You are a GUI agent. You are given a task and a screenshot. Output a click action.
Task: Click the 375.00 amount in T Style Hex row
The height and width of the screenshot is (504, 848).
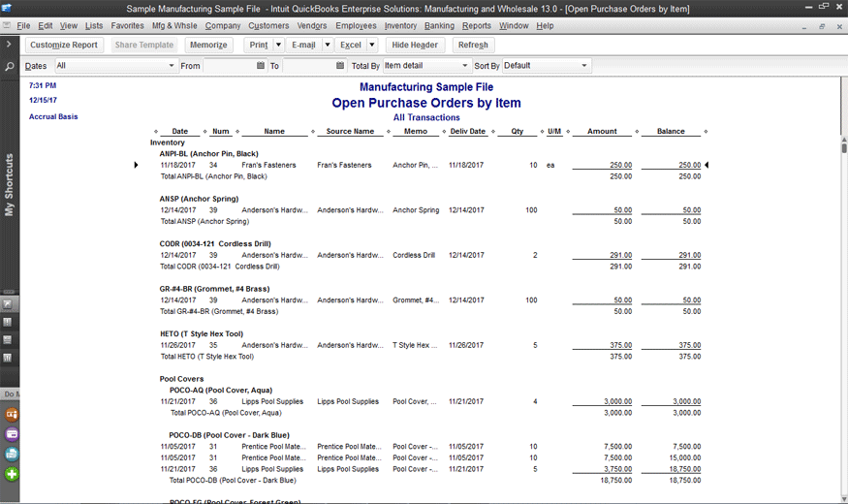[x=621, y=345]
